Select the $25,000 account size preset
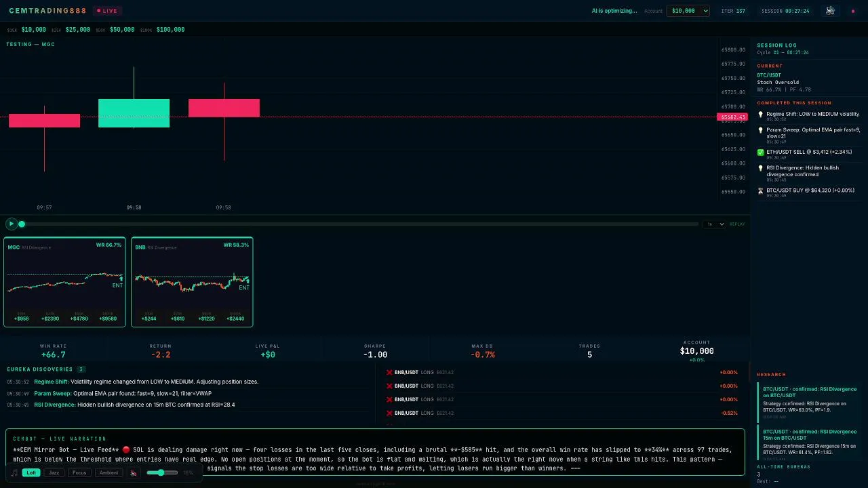The height and width of the screenshot is (488, 868). 77,30
